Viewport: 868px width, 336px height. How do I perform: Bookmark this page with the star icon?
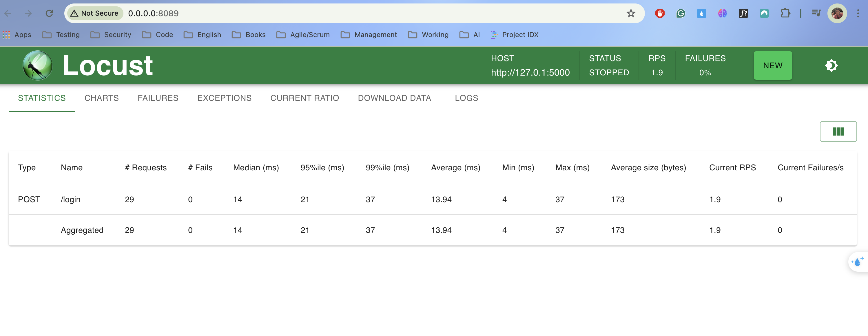click(x=631, y=14)
